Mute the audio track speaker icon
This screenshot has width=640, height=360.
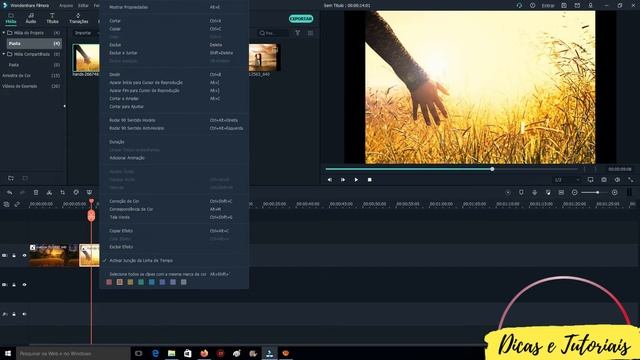[24, 314]
